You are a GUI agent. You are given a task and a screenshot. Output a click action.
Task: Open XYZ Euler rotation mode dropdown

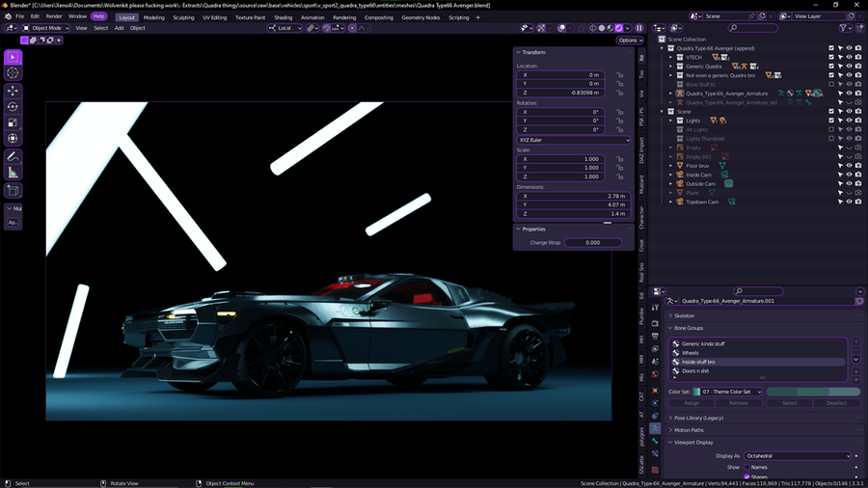(574, 141)
